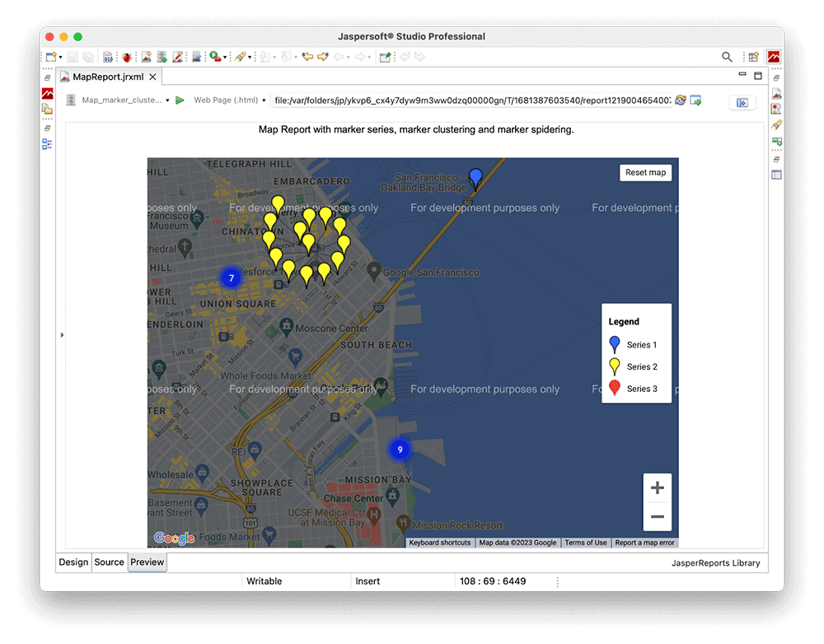Click the binary 010 file icon in toolbar
This screenshot has height=644, width=824.
tap(108, 57)
